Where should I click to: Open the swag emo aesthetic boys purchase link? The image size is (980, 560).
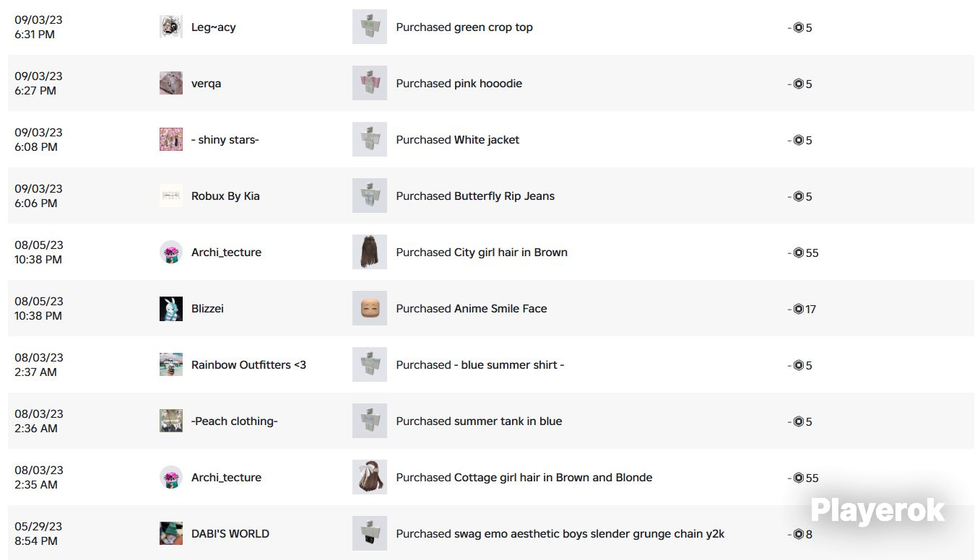560,534
